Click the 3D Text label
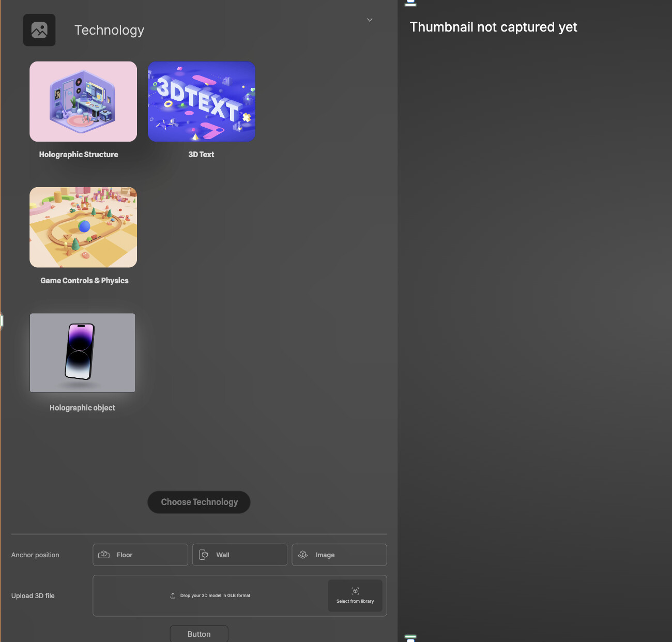 (x=201, y=155)
